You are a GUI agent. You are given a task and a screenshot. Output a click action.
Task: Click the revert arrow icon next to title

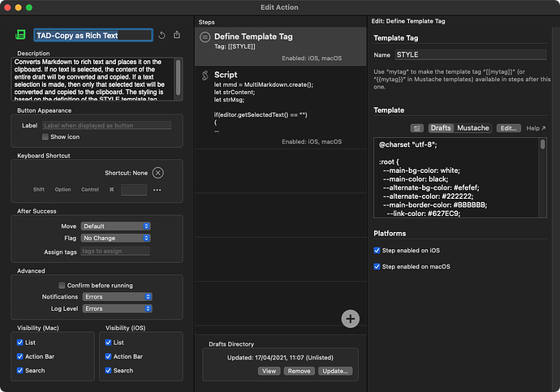click(162, 36)
